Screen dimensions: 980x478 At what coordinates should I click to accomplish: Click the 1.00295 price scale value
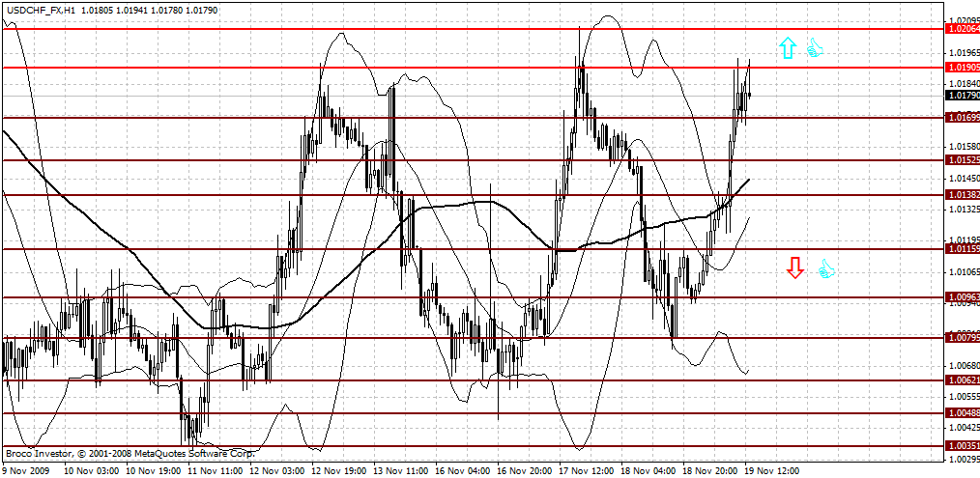(x=965, y=460)
